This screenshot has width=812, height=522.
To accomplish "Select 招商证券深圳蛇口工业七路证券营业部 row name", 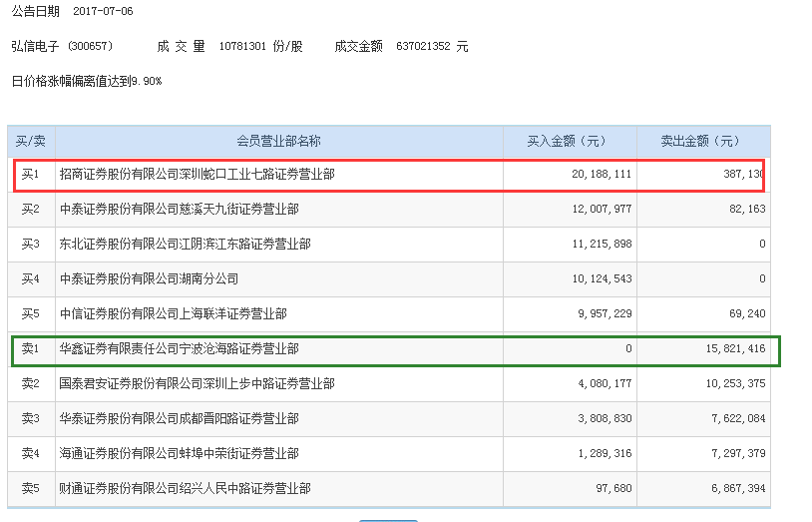I will 197,175.
